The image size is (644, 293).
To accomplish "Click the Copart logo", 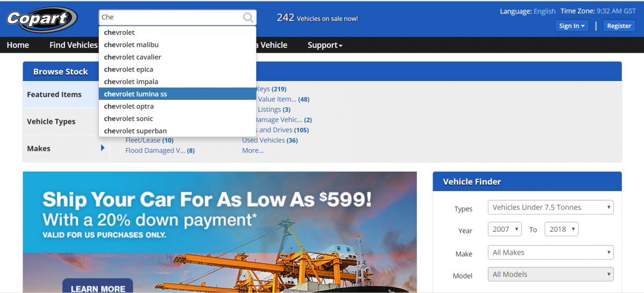I will [x=42, y=19].
